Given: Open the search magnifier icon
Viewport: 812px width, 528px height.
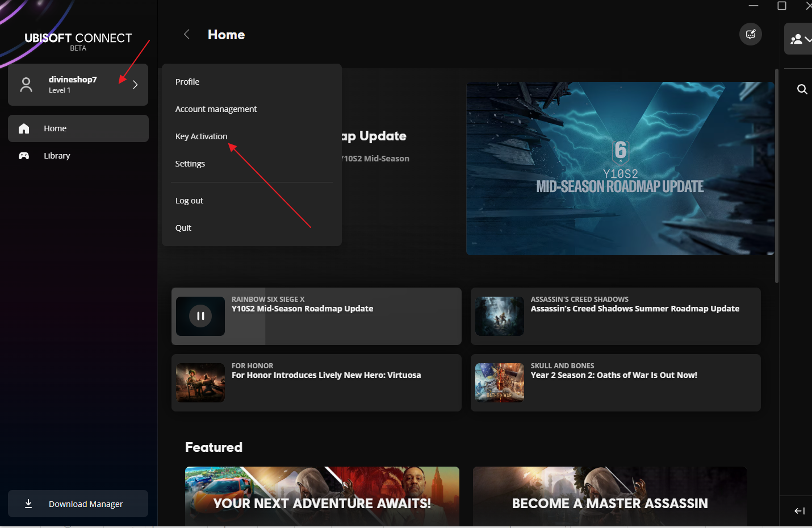Looking at the screenshot, I should pos(802,89).
